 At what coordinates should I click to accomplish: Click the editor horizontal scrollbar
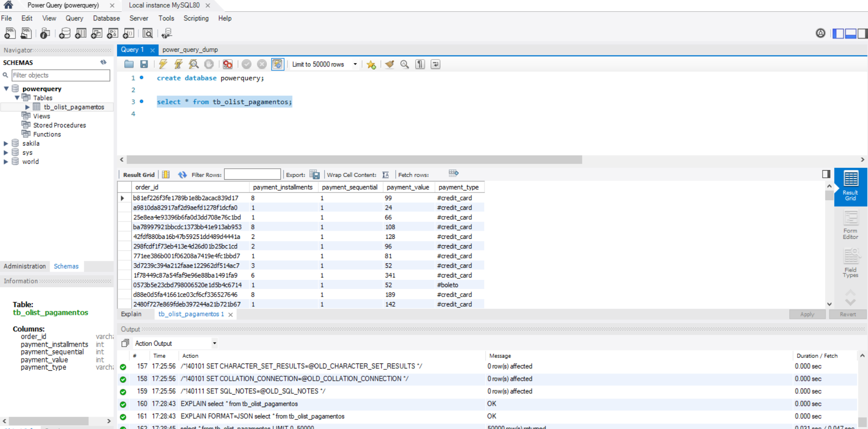354,160
